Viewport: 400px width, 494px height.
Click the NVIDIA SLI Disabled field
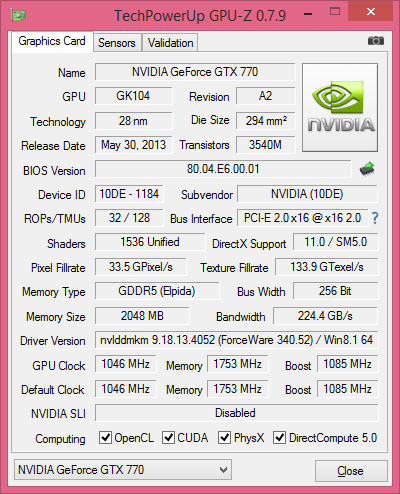pos(237,413)
